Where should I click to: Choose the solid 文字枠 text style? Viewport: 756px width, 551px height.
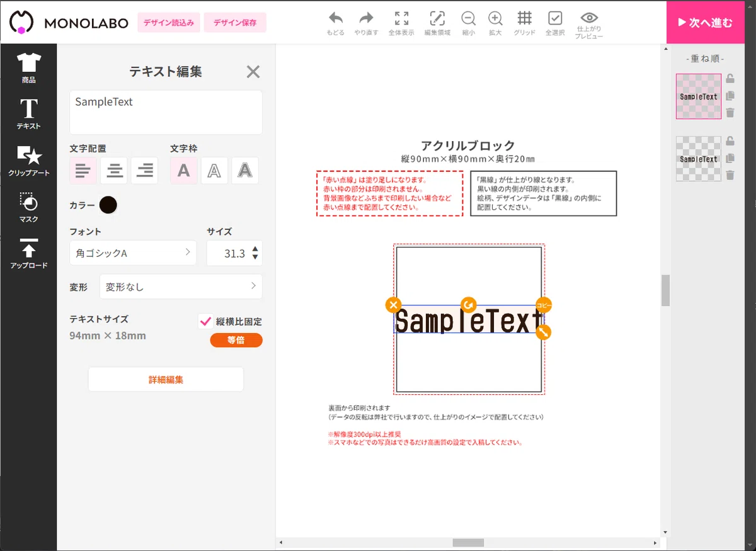183,170
